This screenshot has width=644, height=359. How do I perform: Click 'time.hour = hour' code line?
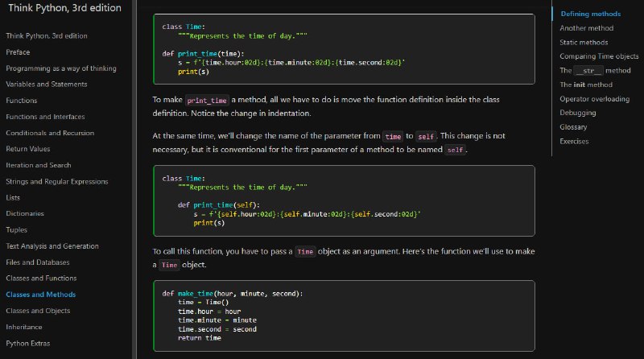click(209, 312)
